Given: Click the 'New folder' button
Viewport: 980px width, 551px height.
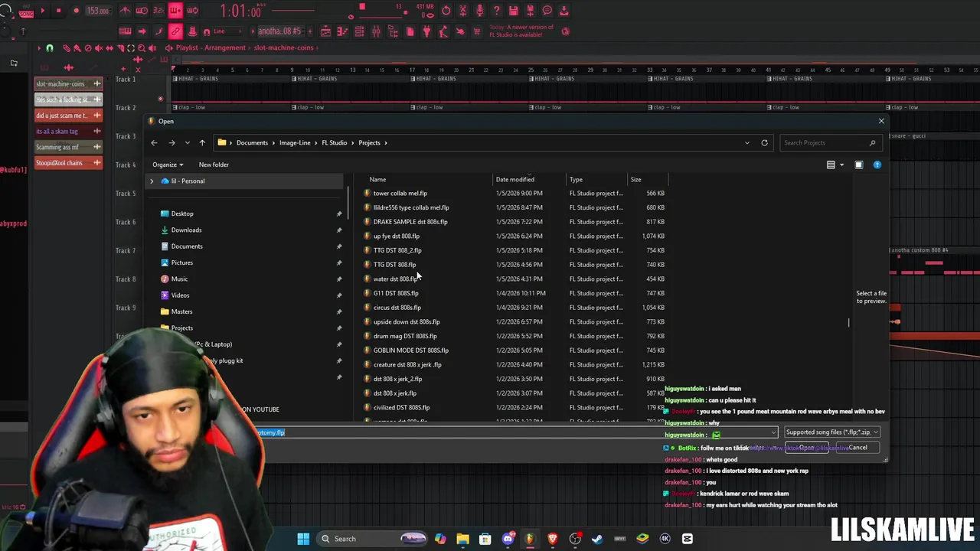Looking at the screenshot, I should click(x=214, y=165).
